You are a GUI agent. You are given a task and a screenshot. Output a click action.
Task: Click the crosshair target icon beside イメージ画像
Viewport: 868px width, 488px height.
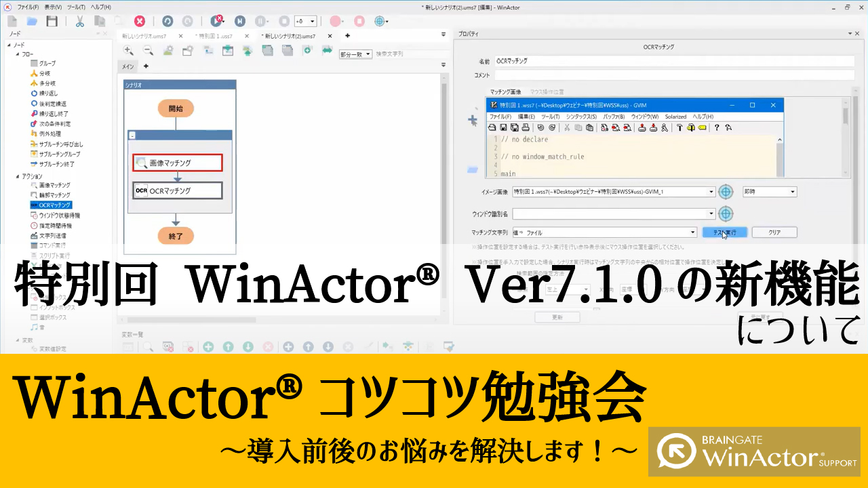pyautogui.click(x=726, y=191)
